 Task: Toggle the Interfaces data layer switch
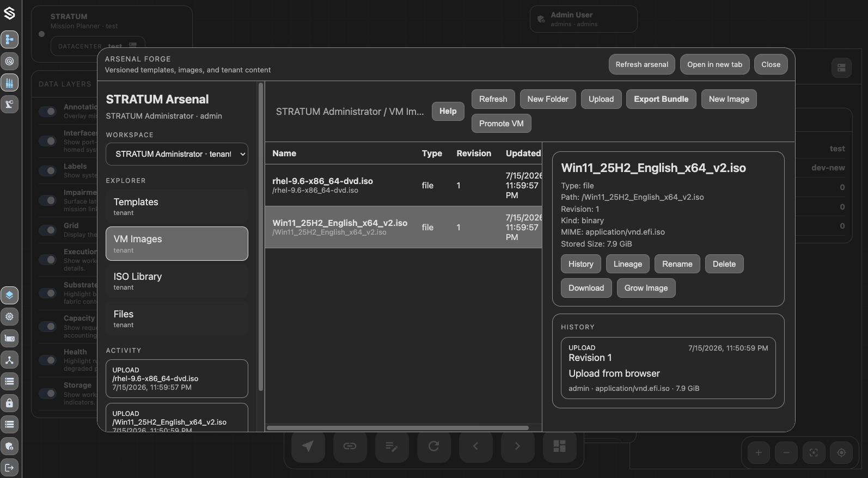click(x=48, y=141)
